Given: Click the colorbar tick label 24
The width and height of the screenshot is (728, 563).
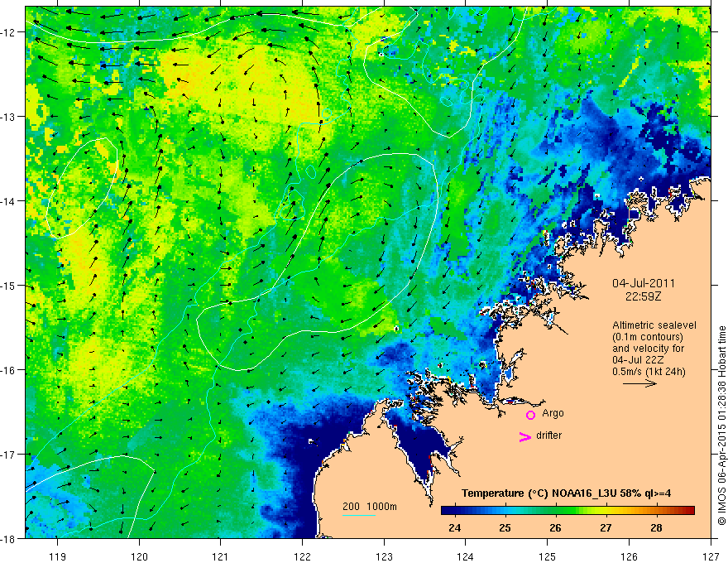Looking at the screenshot, I should (455, 528).
